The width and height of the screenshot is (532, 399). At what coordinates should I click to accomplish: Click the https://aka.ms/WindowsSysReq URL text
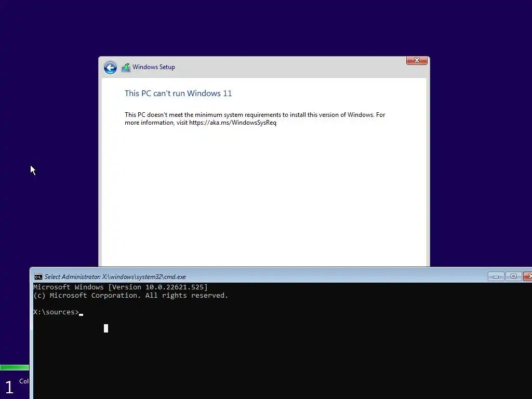[233, 123]
